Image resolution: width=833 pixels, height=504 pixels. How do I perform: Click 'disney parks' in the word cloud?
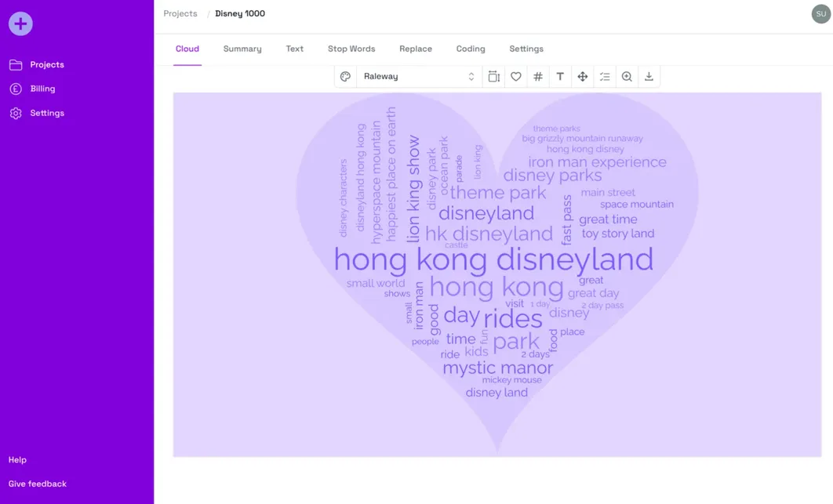point(552,176)
